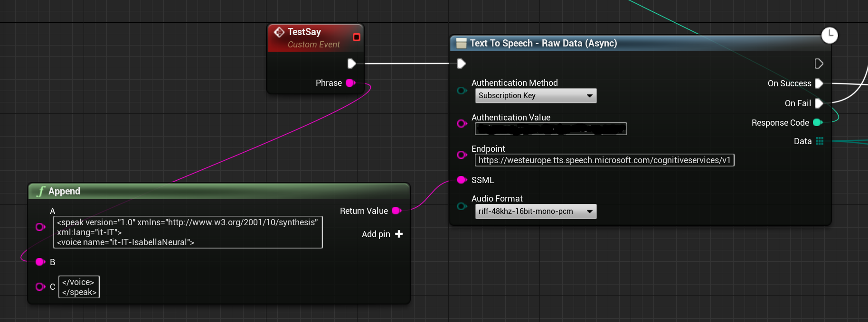
Task: Select the Append node title bar
Action: tap(219, 191)
